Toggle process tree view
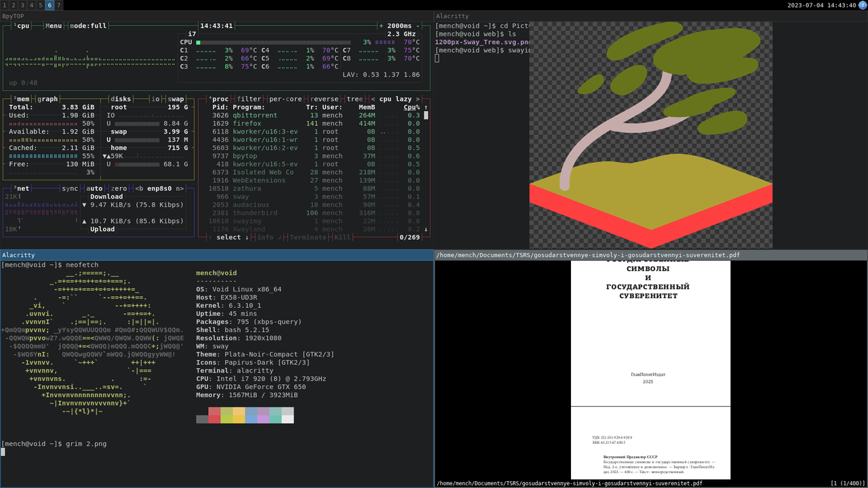 click(x=355, y=99)
